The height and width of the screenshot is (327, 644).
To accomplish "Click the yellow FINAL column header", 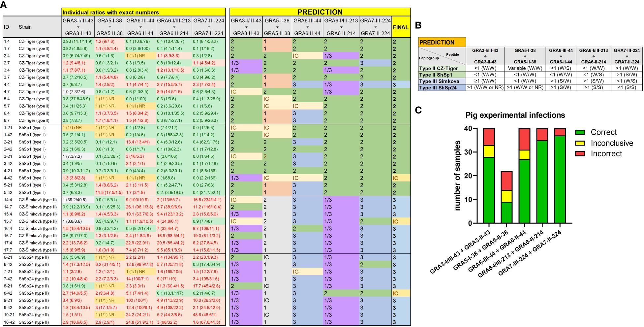I will (x=401, y=27).
